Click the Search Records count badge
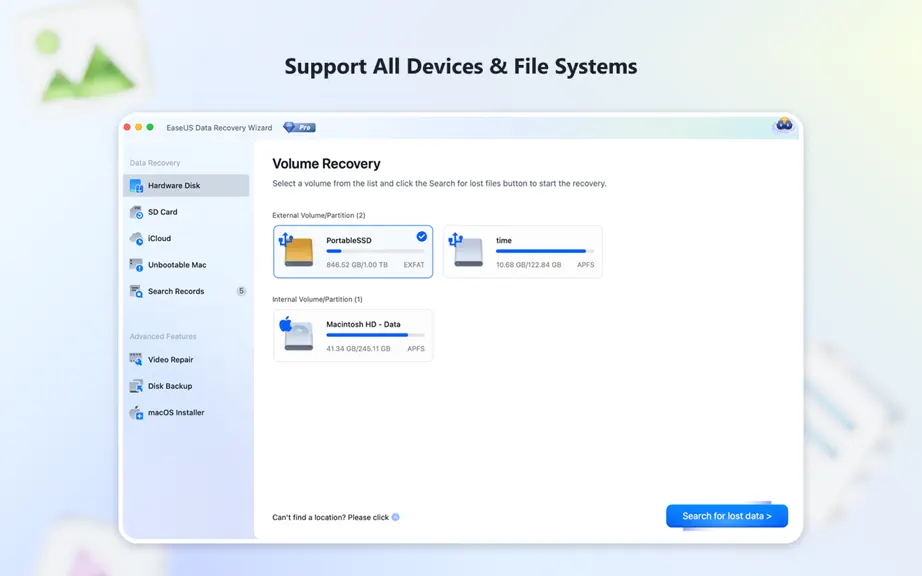922x576 pixels. (241, 291)
